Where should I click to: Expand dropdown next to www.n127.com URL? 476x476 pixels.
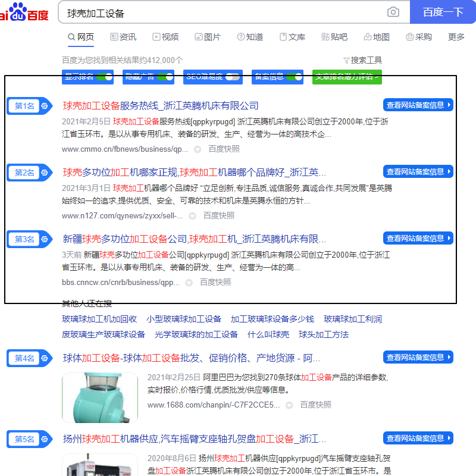pyautogui.click(x=192, y=216)
